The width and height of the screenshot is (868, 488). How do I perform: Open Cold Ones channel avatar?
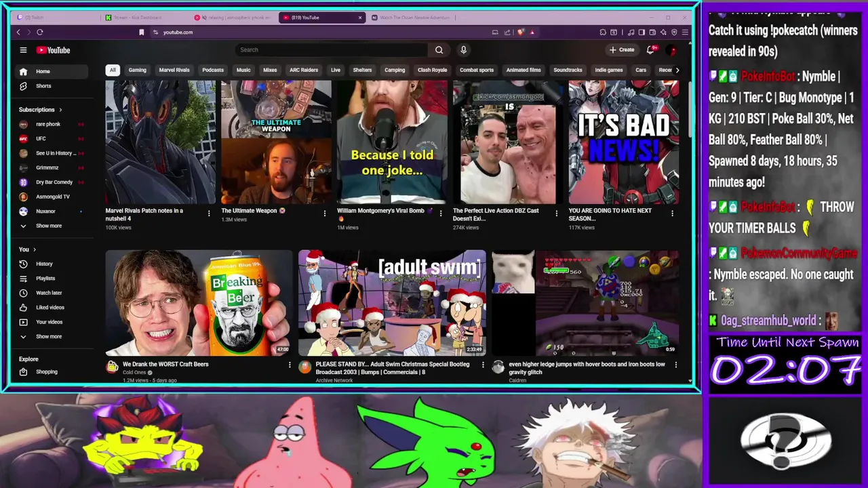(x=112, y=367)
